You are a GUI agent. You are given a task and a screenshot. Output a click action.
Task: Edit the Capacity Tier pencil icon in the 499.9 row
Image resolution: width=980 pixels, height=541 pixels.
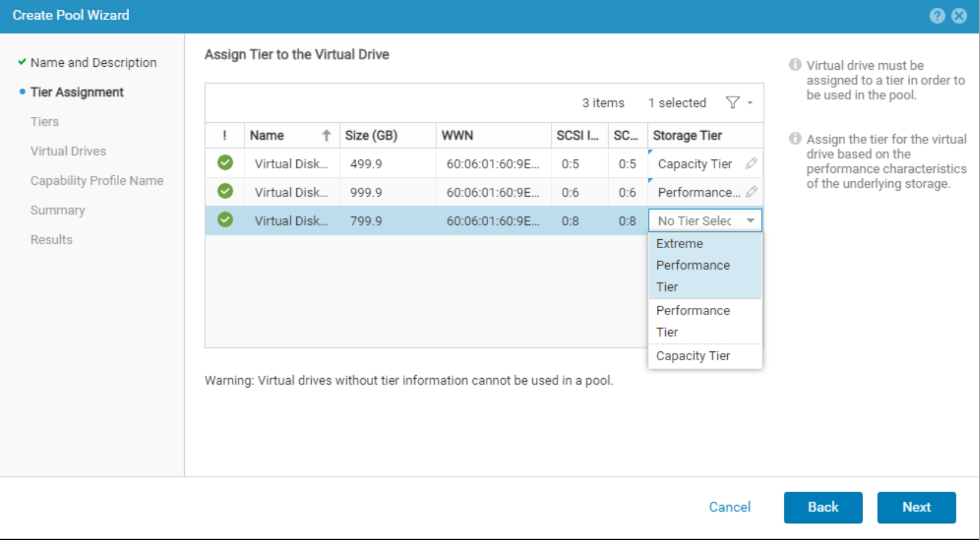[x=751, y=163]
